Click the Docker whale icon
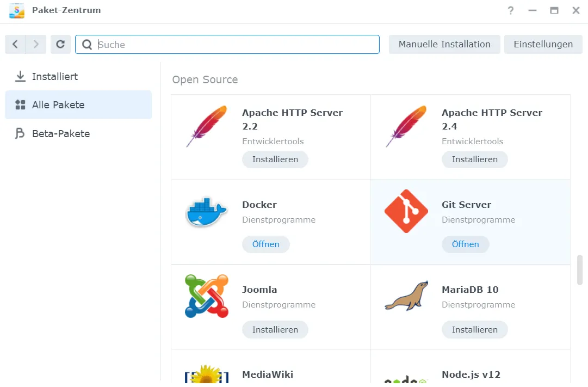The width and height of the screenshot is (588, 387). point(206,212)
